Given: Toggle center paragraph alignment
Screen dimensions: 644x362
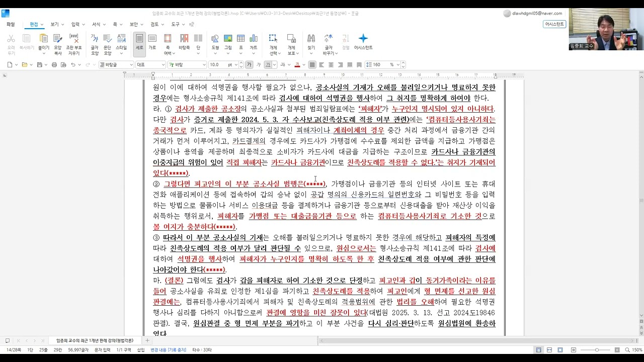Looking at the screenshot, I should pyautogui.click(x=331, y=64).
